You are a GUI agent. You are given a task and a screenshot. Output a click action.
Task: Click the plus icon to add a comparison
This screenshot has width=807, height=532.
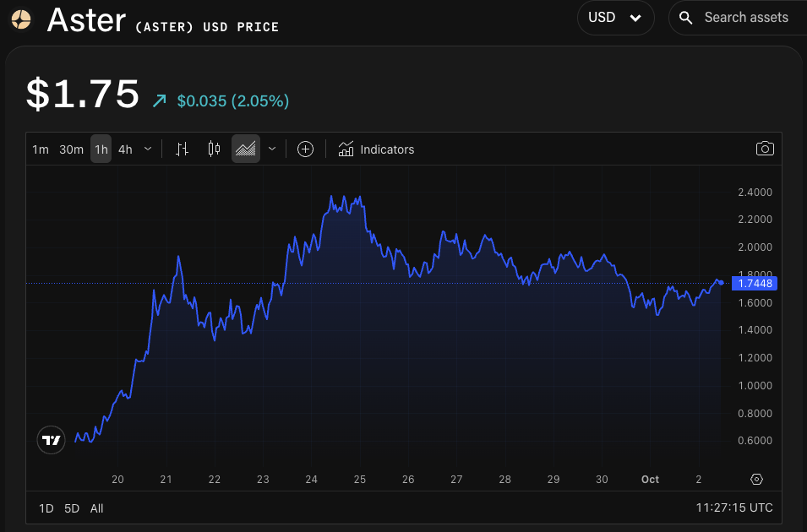tap(304, 148)
